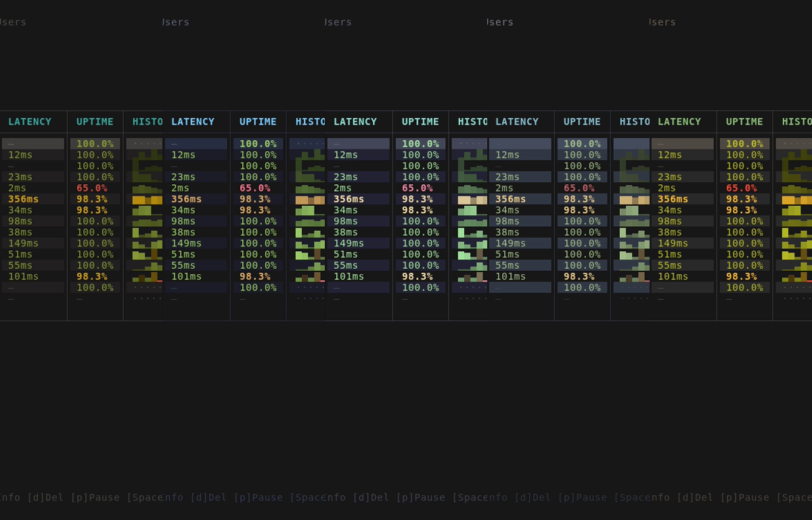Click the sky-blue LATENCY column header
This screenshot has width=812, height=520.
tap(193, 122)
